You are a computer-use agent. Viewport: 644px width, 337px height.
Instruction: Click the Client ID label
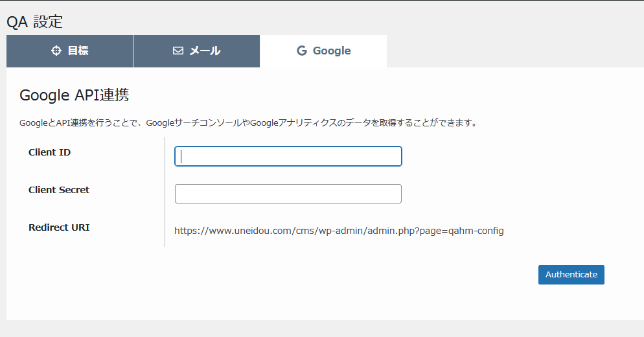point(49,152)
